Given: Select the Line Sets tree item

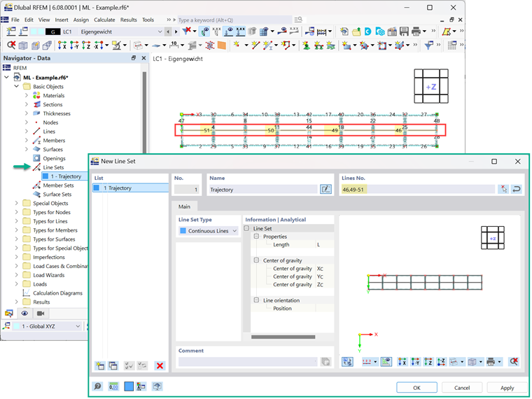Looking at the screenshot, I should [53, 167].
